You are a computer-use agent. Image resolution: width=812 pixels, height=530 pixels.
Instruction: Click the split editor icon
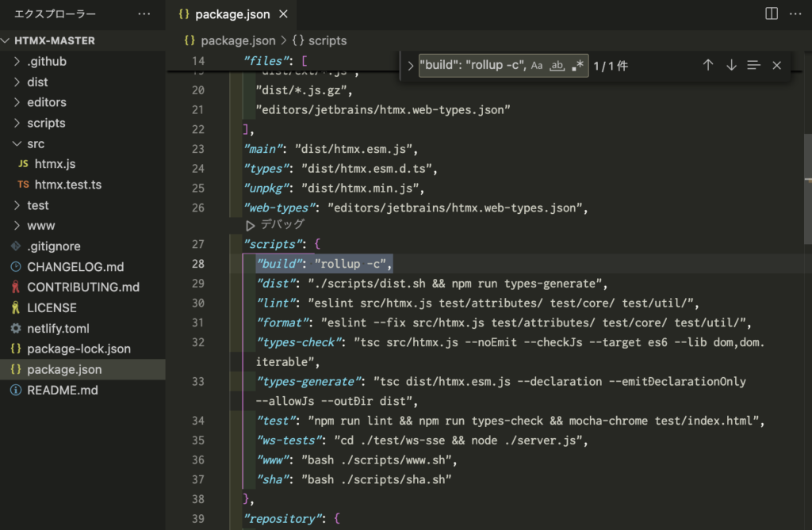pyautogui.click(x=771, y=14)
